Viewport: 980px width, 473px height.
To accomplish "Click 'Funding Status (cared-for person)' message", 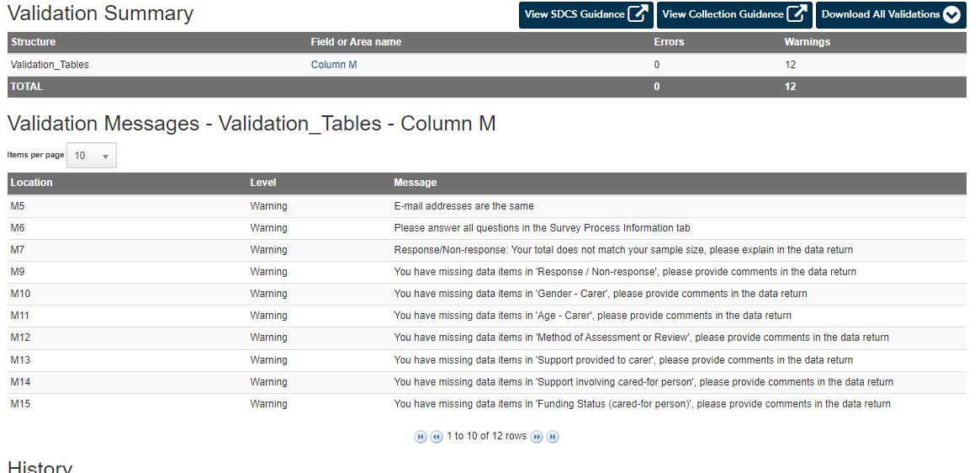I will pos(642,403).
